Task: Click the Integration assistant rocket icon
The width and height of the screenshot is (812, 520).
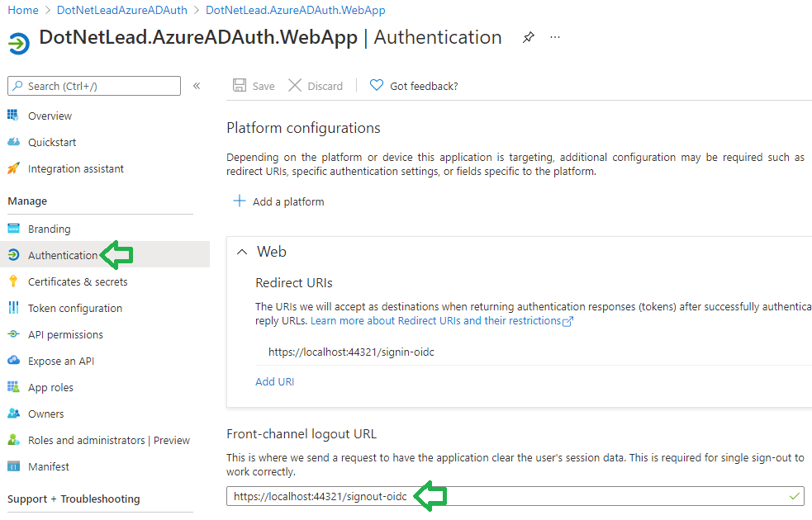Action: (13, 168)
